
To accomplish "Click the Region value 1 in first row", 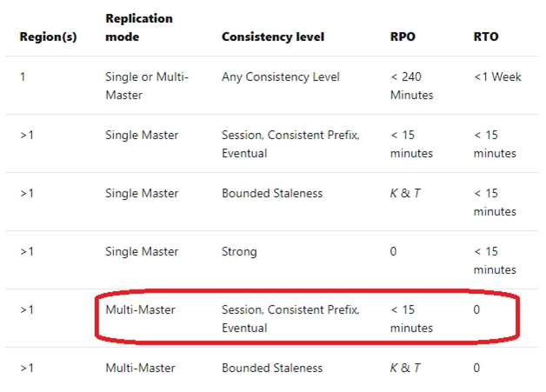I will click(23, 76).
